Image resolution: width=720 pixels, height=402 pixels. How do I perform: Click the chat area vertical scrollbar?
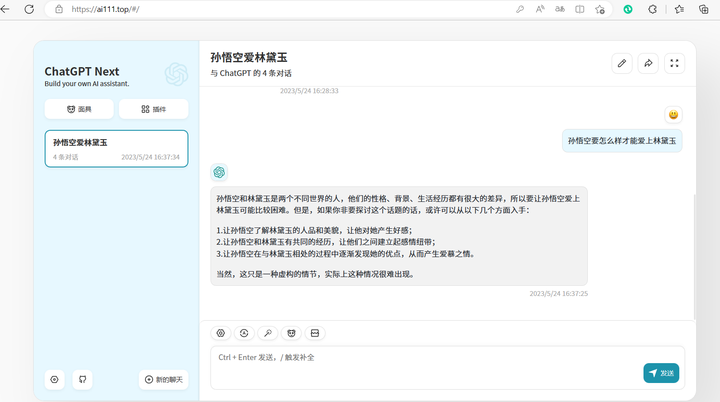[694, 257]
